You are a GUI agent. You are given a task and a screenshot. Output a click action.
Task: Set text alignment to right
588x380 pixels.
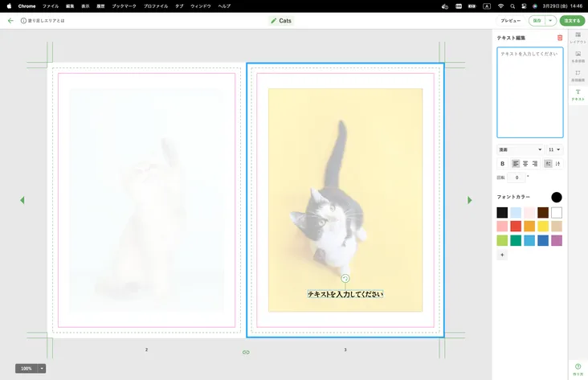[535, 164]
